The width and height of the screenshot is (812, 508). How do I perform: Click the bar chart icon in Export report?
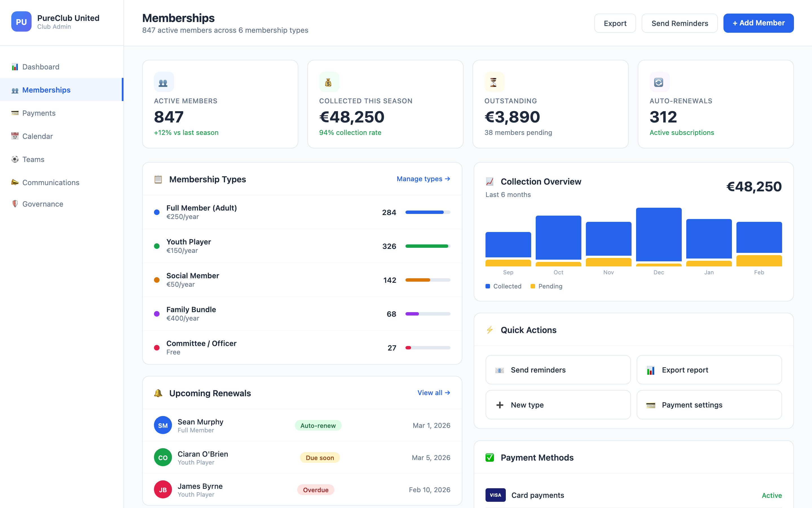(651, 370)
